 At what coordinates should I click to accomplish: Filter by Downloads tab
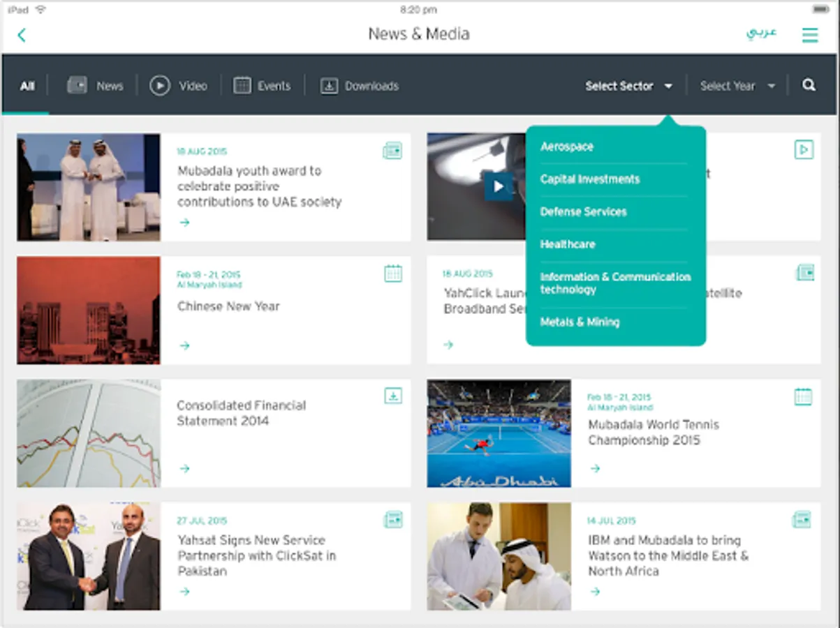point(360,86)
